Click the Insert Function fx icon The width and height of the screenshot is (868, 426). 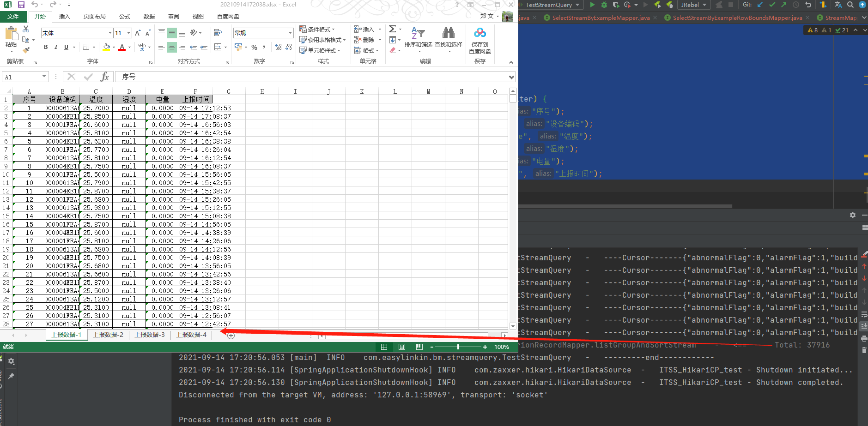click(x=105, y=77)
